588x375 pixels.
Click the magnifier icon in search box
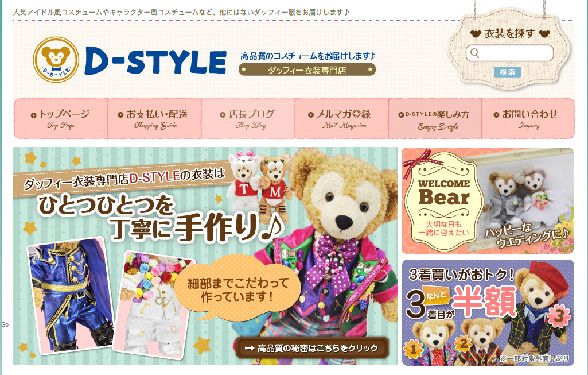(x=475, y=53)
